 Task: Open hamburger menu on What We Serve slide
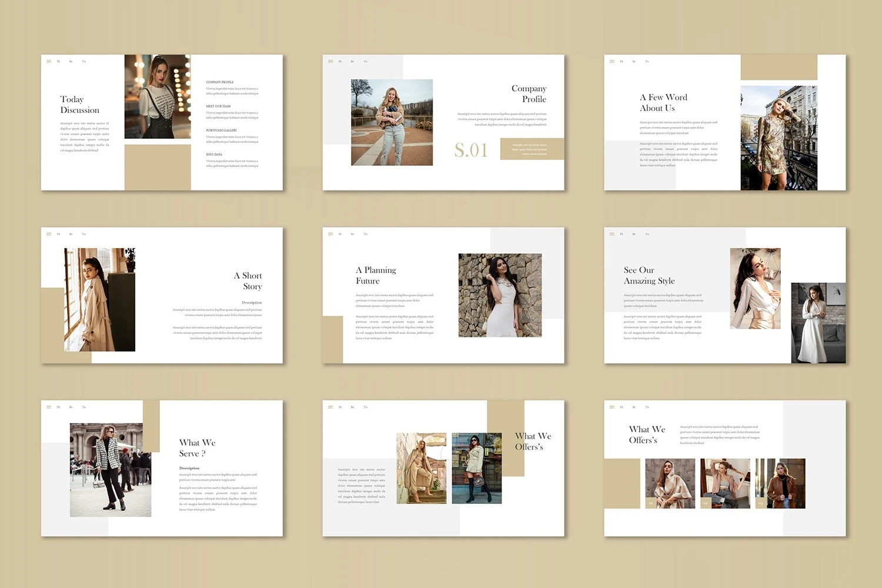pos(49,407)
